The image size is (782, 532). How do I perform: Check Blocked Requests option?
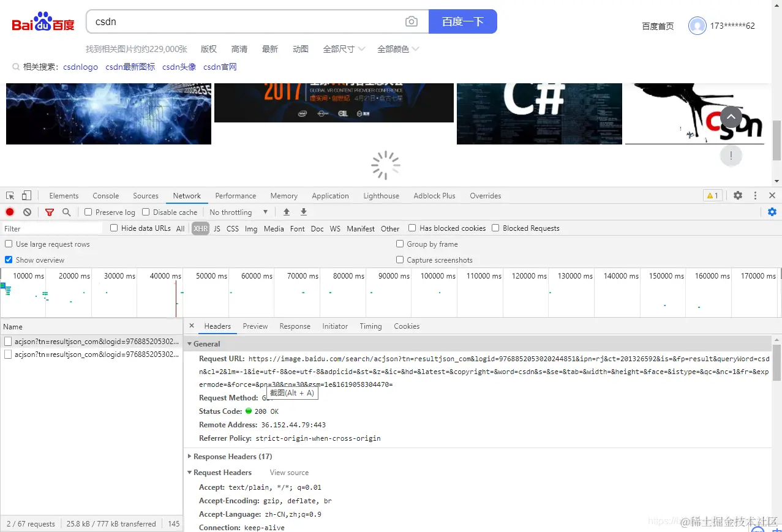pyautogui.click(x=495, y=228)
